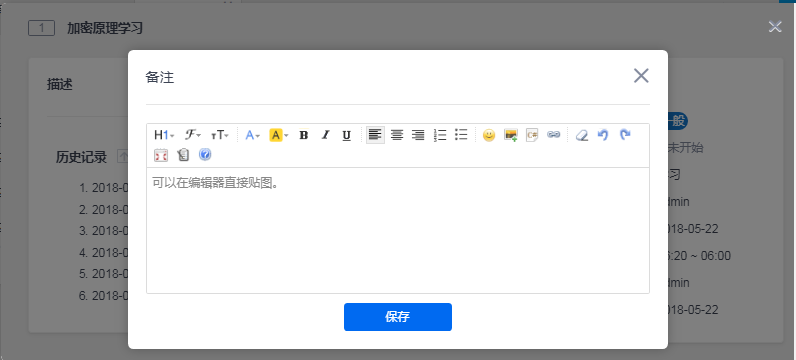This screenshot has width=796, height=360.
Task: Insert a hyperlink
Action: point(553,135)
